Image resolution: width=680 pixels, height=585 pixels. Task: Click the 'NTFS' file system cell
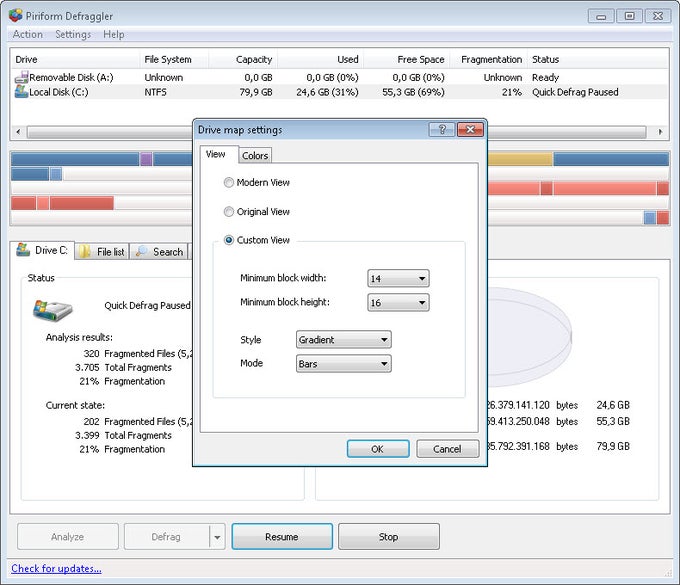coord(155,92)
